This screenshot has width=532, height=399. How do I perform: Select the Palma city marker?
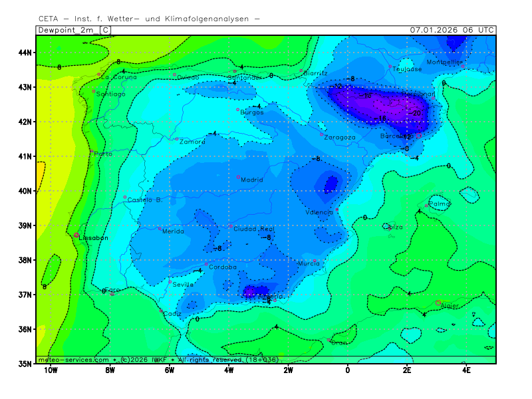(x=427, y=205)
